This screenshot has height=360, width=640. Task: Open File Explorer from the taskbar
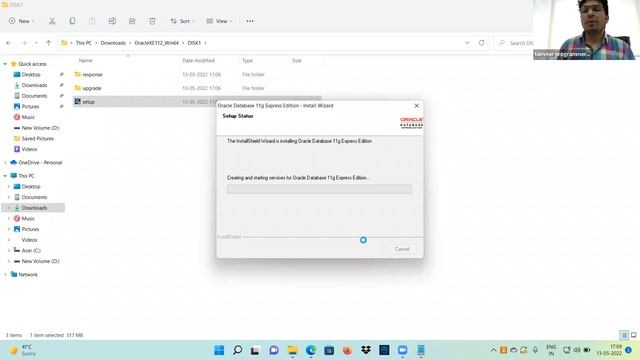(292, 350)
